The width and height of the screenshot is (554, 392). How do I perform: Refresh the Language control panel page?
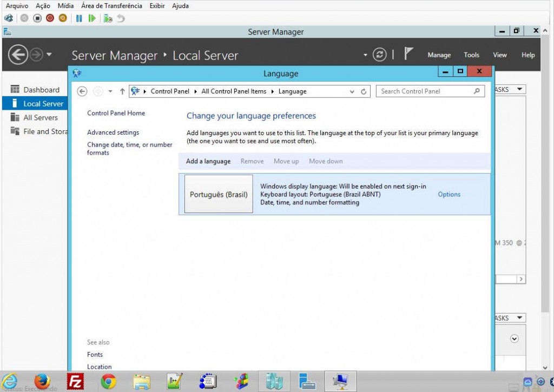(364, 91)
